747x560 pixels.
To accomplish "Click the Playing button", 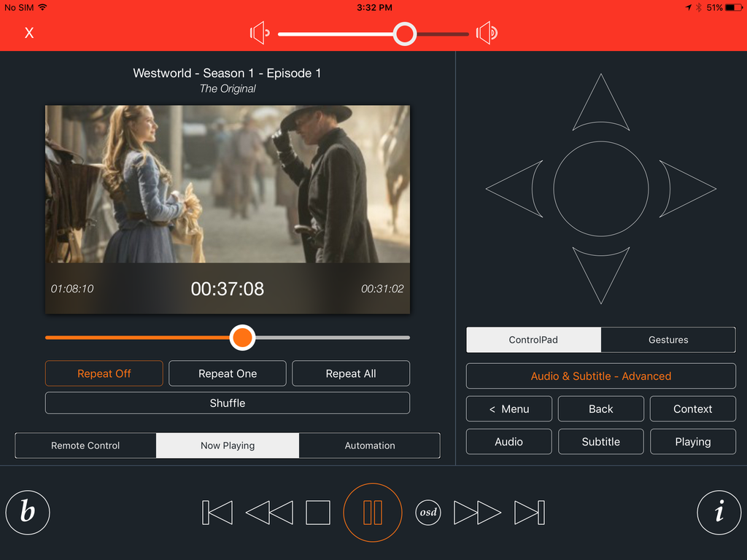I will tap(693, 441).
